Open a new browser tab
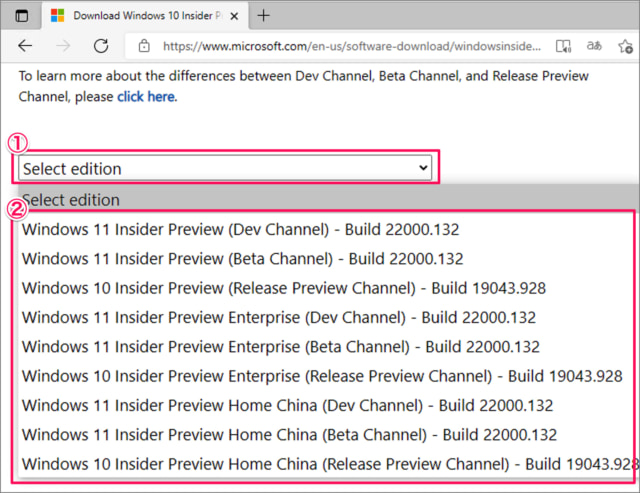The width and height of the screenshot is (640, 493). 264,16
